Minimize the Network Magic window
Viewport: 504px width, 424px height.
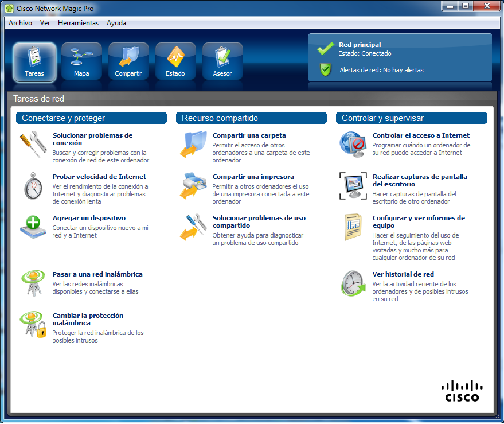coord(450,6)
